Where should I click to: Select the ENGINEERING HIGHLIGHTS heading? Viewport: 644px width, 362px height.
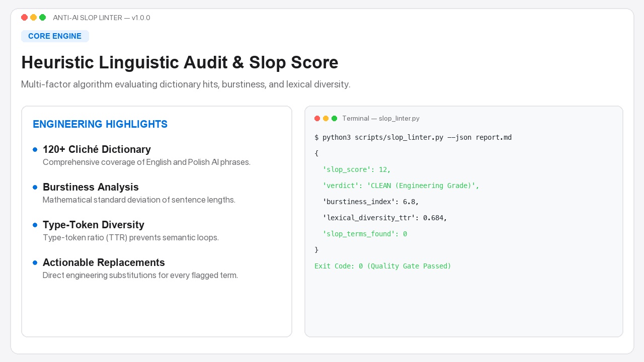(x=100, y=124)
